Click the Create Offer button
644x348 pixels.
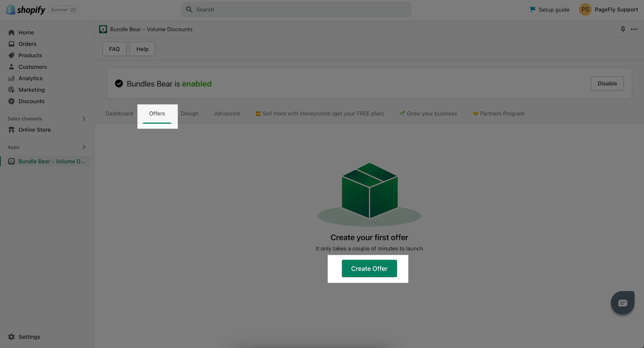(369, 269)
